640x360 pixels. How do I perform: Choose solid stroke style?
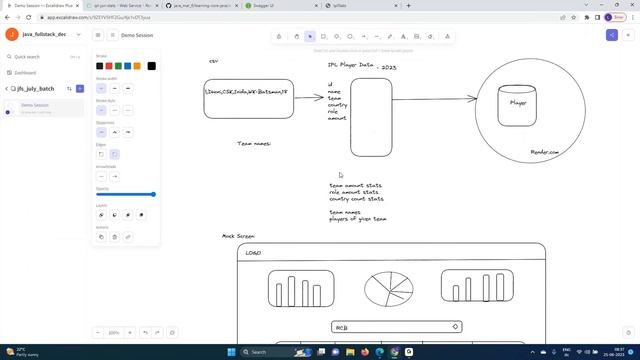(x=101, y=110)
